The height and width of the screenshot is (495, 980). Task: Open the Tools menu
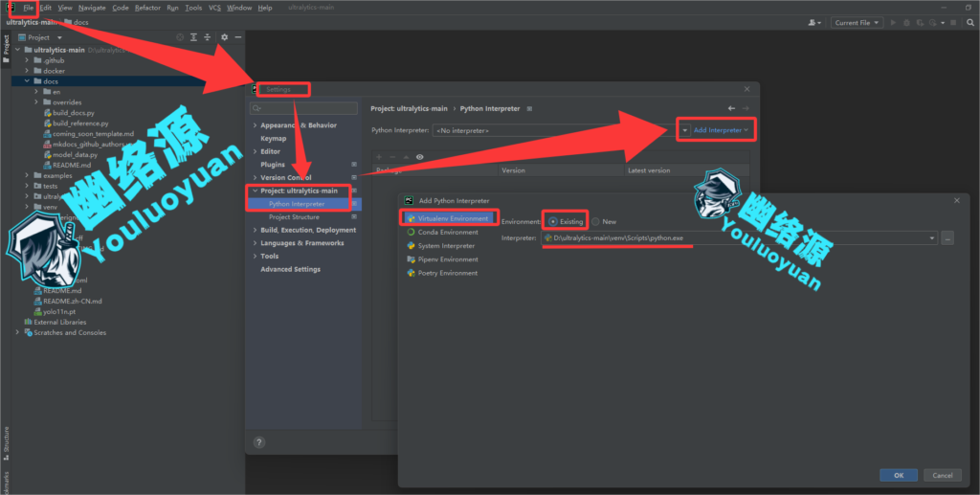pos(193,8)
